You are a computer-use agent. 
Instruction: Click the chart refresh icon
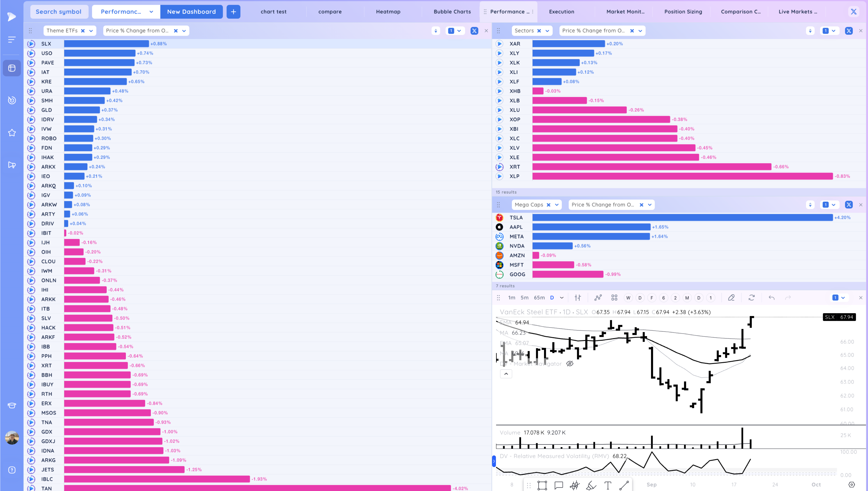(x=752, y=297)
